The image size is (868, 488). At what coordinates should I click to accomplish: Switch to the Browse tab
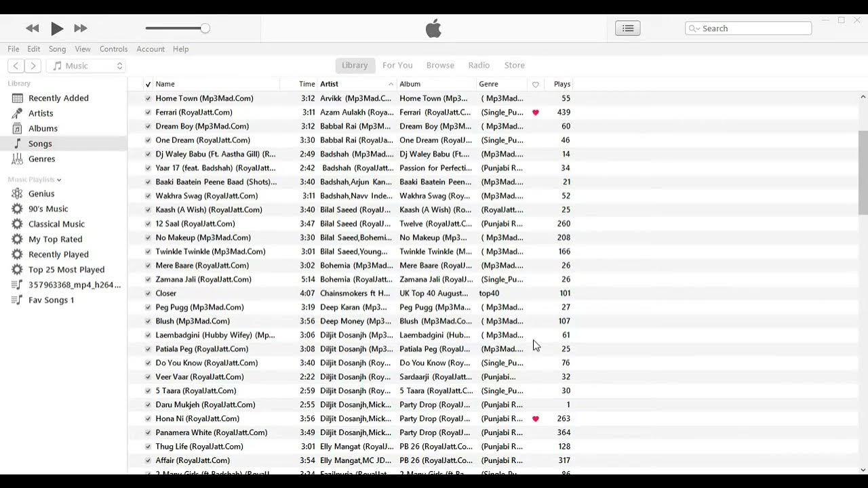[x=440, y=65]
